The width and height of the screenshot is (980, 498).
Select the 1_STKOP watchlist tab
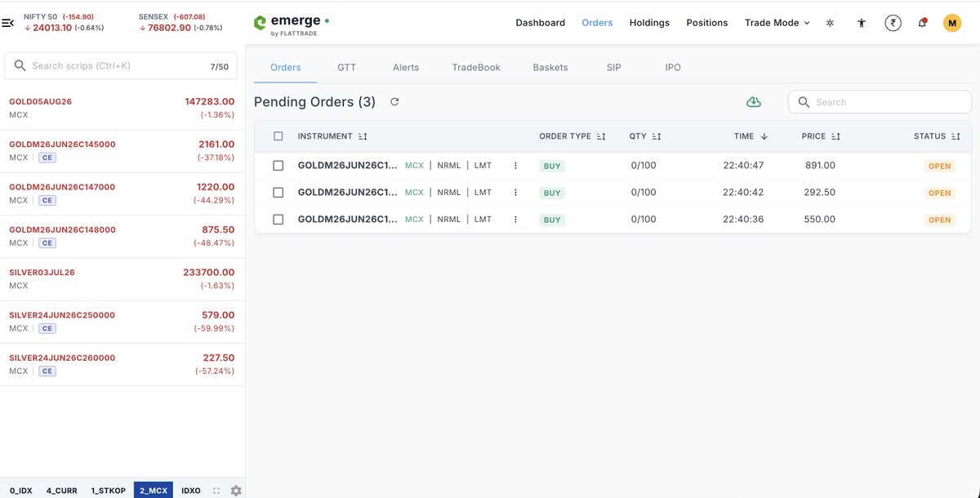tap(108, 491)
